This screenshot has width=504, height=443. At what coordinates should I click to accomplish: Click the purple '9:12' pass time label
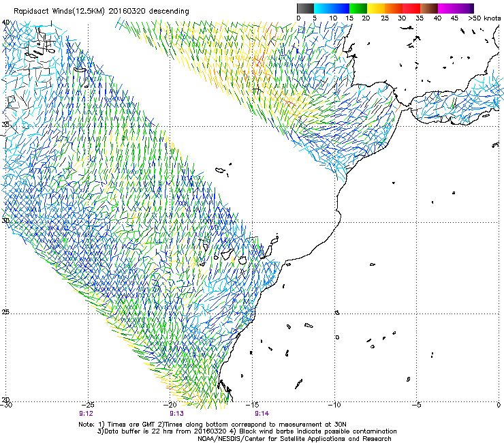[86, 414]
